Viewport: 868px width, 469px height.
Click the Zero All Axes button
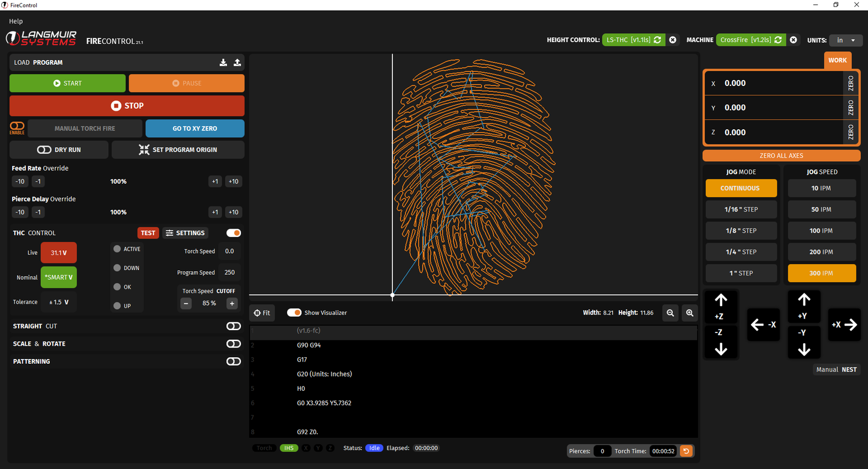(781, 156)
